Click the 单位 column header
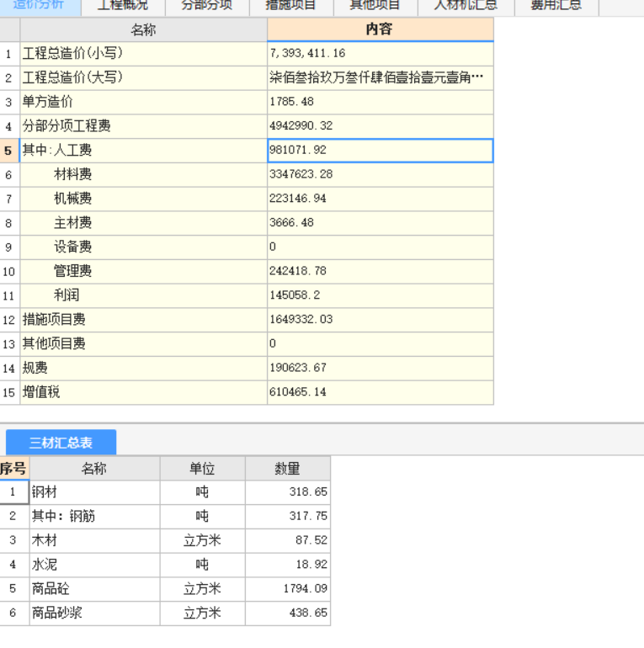The width and height of the screenshot is (644, 648). tap(202, 469)
